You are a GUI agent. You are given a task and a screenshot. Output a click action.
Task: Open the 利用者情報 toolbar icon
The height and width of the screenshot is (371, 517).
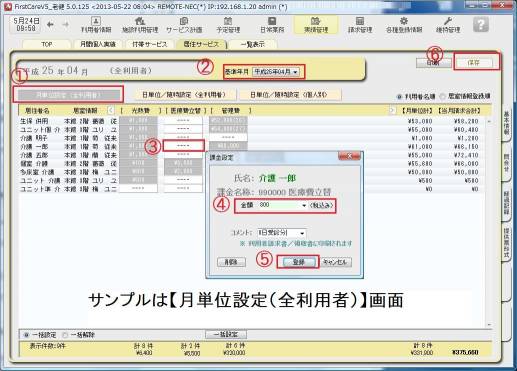[x=96, y=21]
